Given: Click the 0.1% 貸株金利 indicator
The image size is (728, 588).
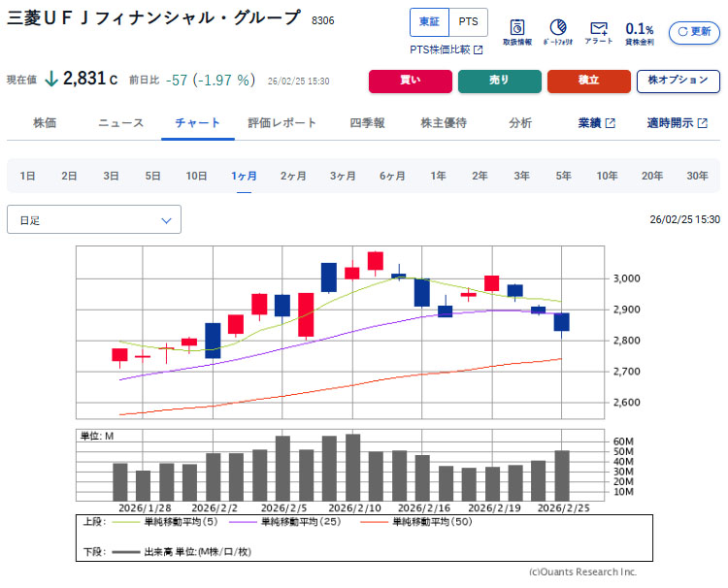Looking at the screenshot, I should (639, 32).
